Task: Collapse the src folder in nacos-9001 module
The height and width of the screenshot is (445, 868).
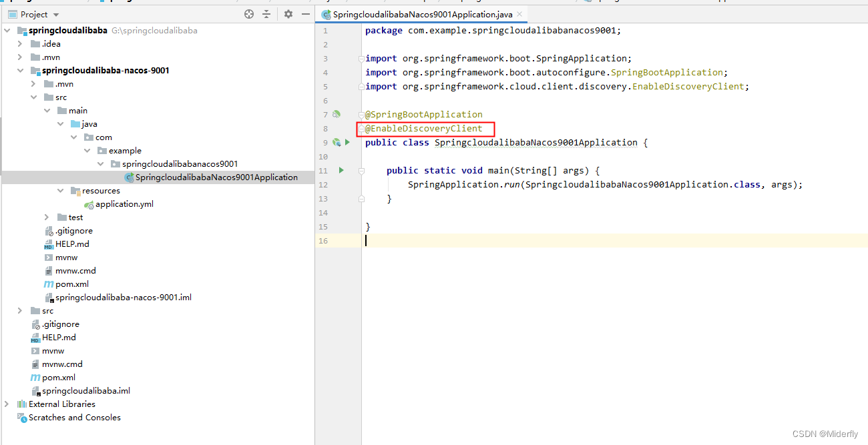Action: coord(34,97)
